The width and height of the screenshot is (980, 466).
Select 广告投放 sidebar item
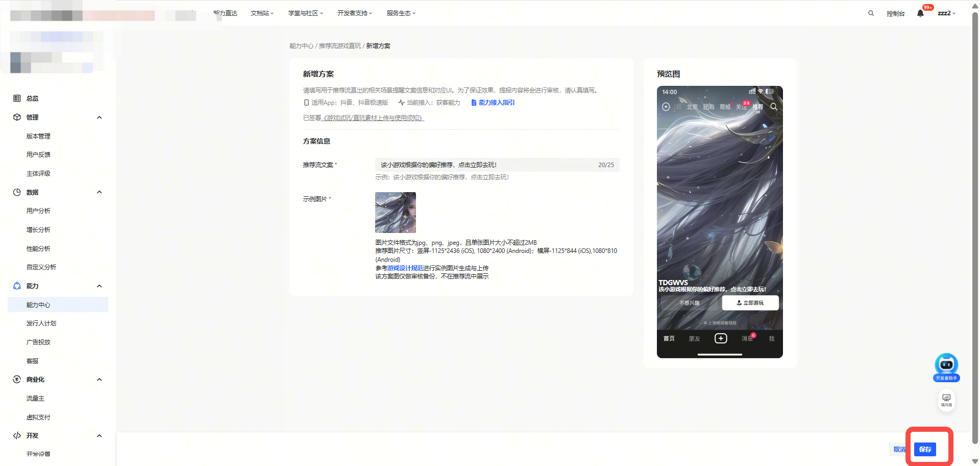point(38,342)
